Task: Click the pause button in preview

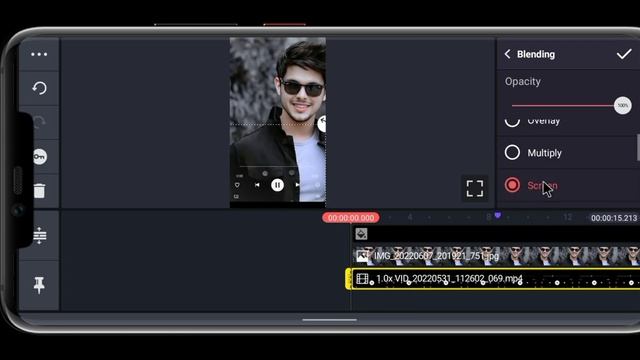Action: (277, 185)
